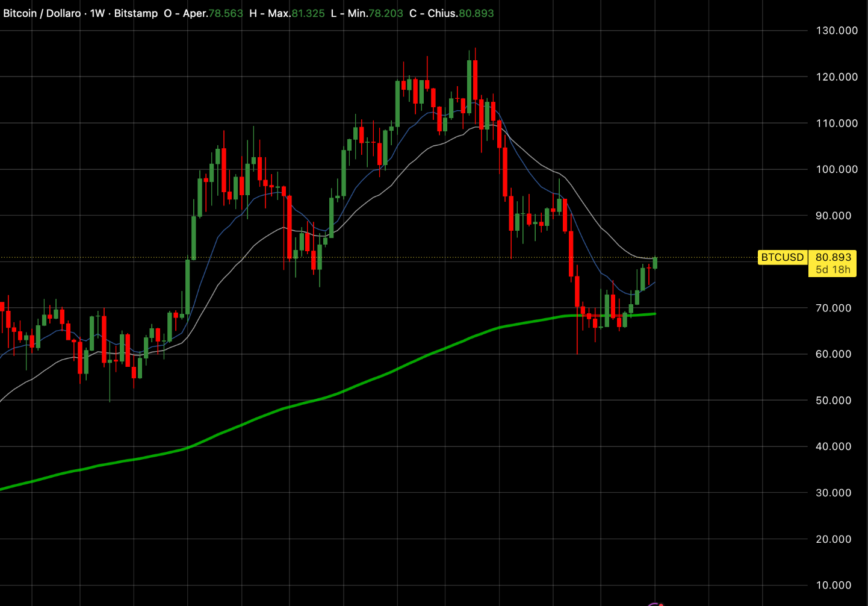Click the low value 78.203
Viewport: 868px width, 606px height.
386,13
